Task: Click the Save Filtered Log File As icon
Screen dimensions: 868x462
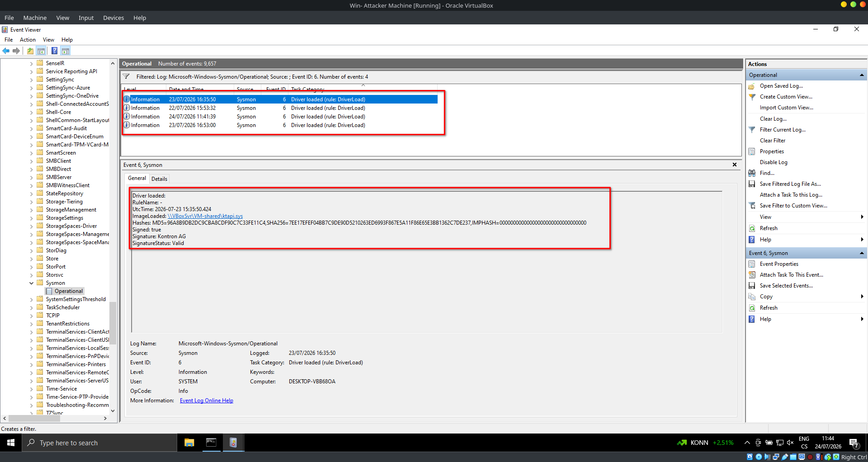Action: click(x=752, y=184)
